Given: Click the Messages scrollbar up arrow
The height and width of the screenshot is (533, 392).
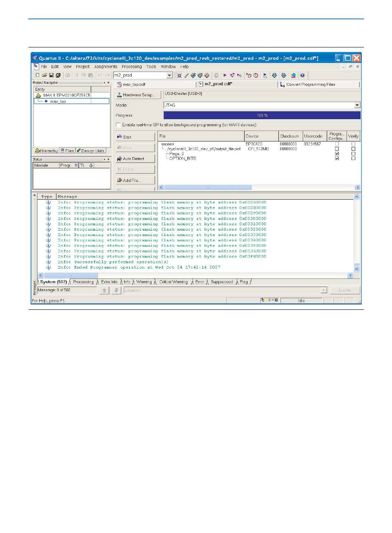Looking at the screenshot, I should tap(357, 197).
